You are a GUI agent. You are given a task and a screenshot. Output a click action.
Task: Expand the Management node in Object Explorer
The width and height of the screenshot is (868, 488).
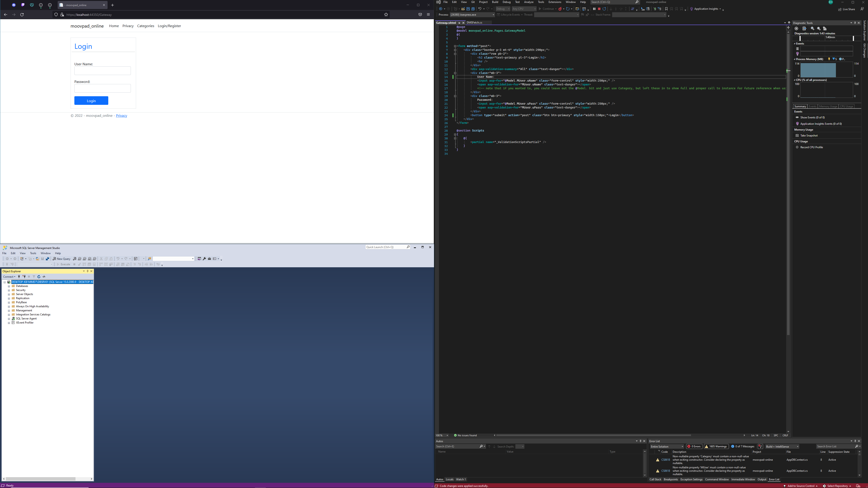(x=9, y=310)
